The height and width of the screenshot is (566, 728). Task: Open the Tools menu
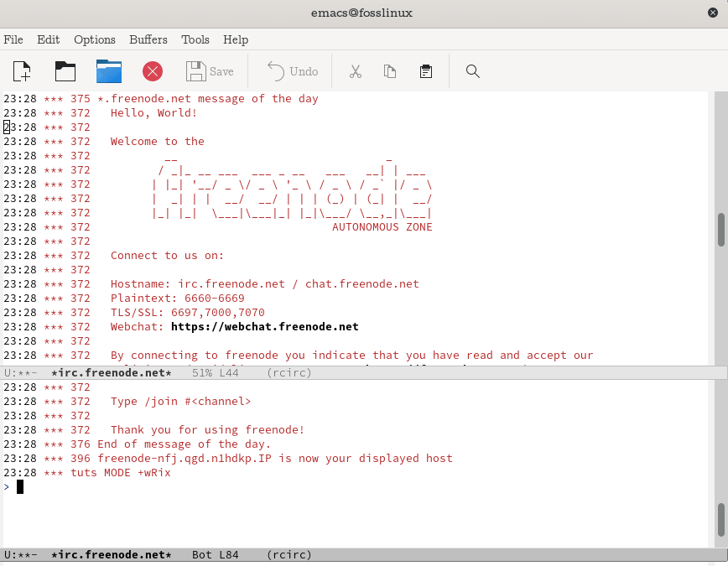pyautogui.click(x=195, y=39)
